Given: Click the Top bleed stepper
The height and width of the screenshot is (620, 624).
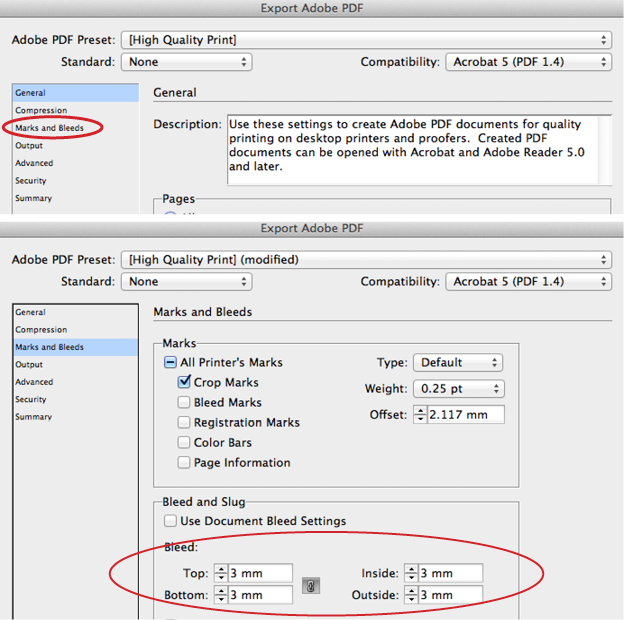Looking at the screenshot, I should (221, 573).
